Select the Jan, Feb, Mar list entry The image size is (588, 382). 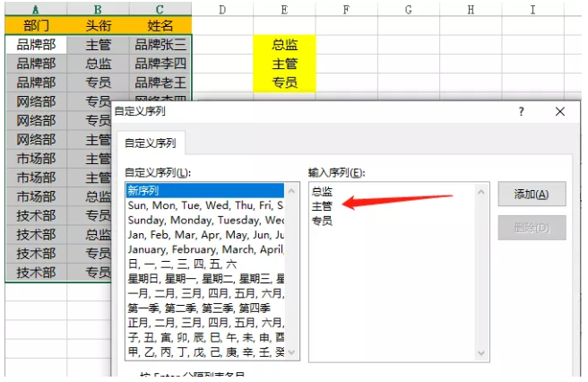click(x=205, y=235)
